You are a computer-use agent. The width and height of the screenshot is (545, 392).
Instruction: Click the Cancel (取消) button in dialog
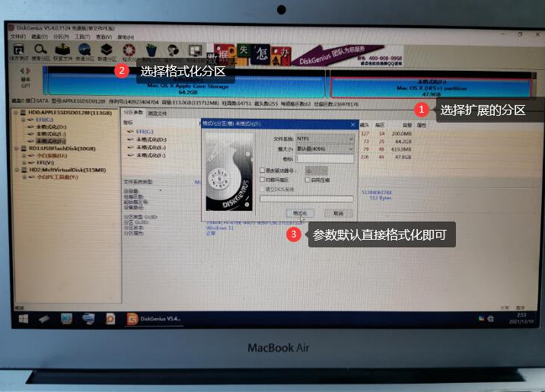click(339, 213)
